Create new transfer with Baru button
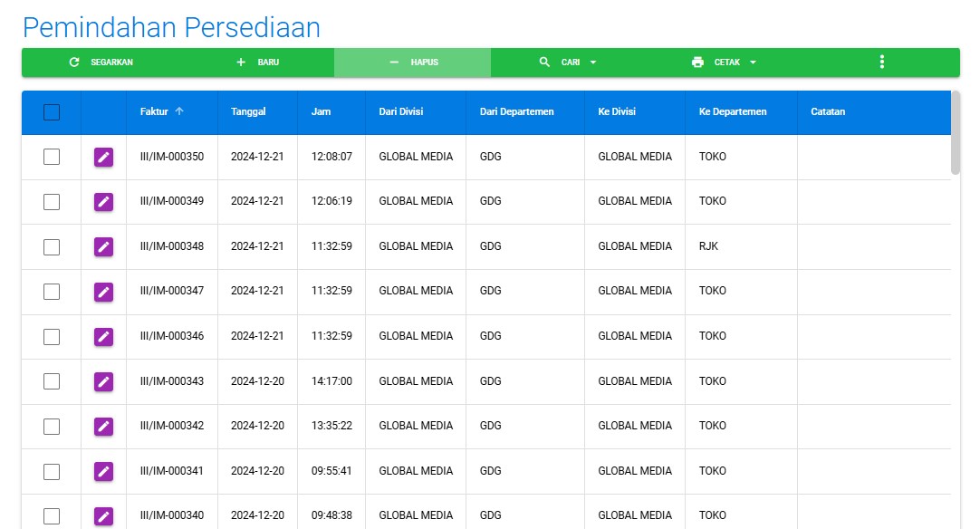 coord(257,63)
